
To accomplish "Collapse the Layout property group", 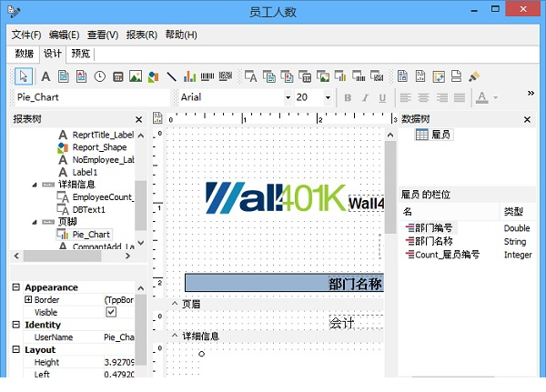I will 16,349.
